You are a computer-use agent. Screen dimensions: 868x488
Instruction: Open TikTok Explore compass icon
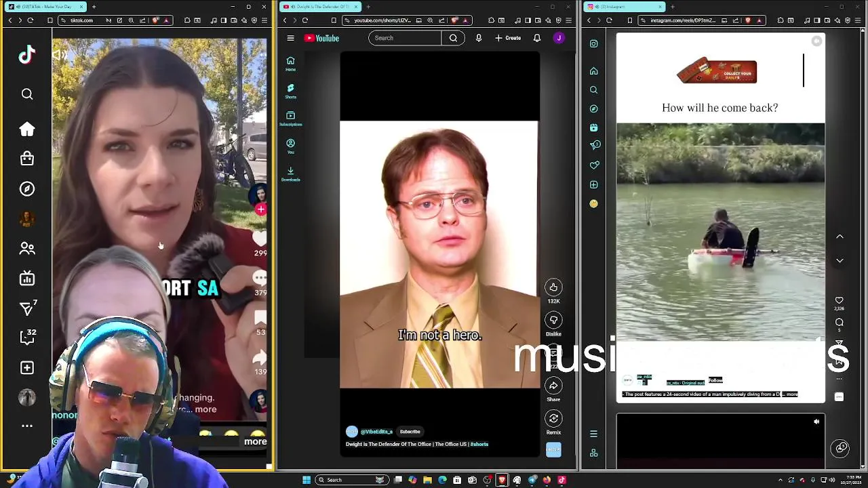[27, 189]
